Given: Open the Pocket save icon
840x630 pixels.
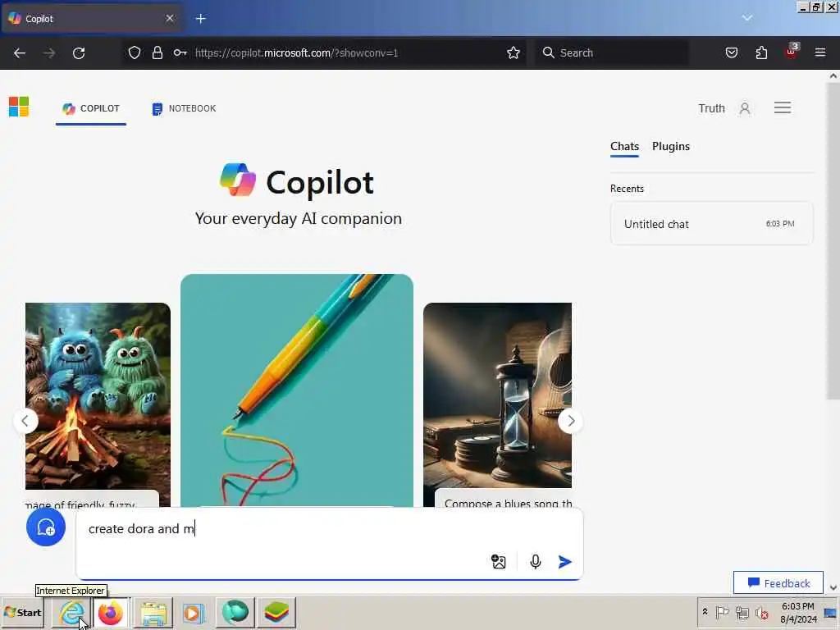Looking at the screenshot, I should pos(731,52).
